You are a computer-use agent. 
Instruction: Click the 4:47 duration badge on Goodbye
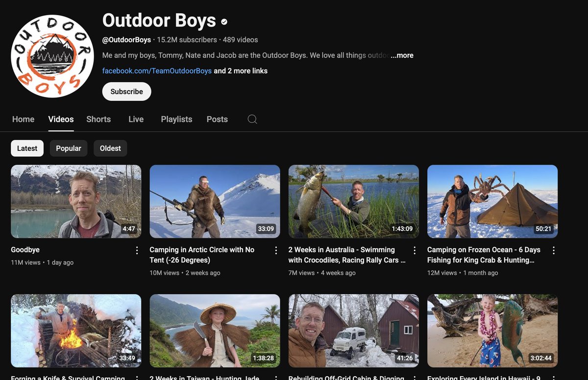tap(129, 229)
